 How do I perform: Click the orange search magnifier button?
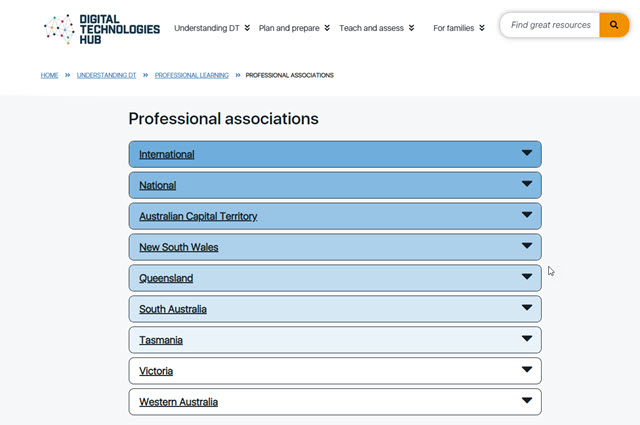coord(614,25)
